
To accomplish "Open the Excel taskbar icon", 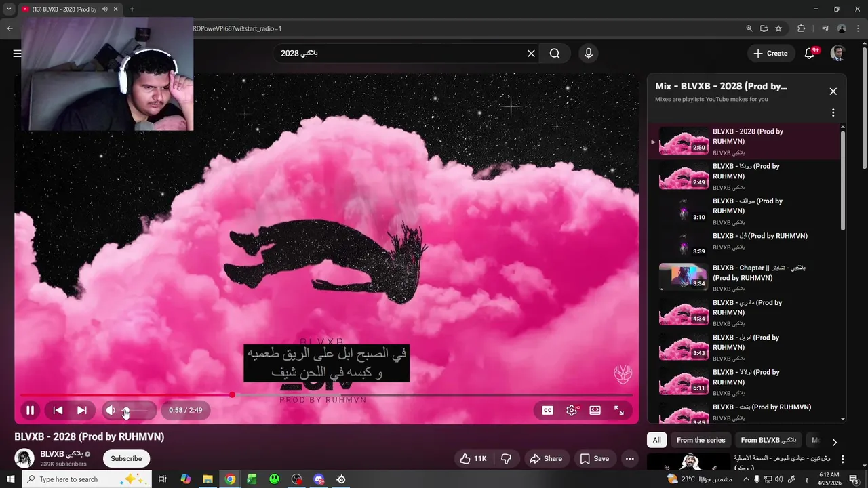I will pyautogui.click(x=252, y=479).
